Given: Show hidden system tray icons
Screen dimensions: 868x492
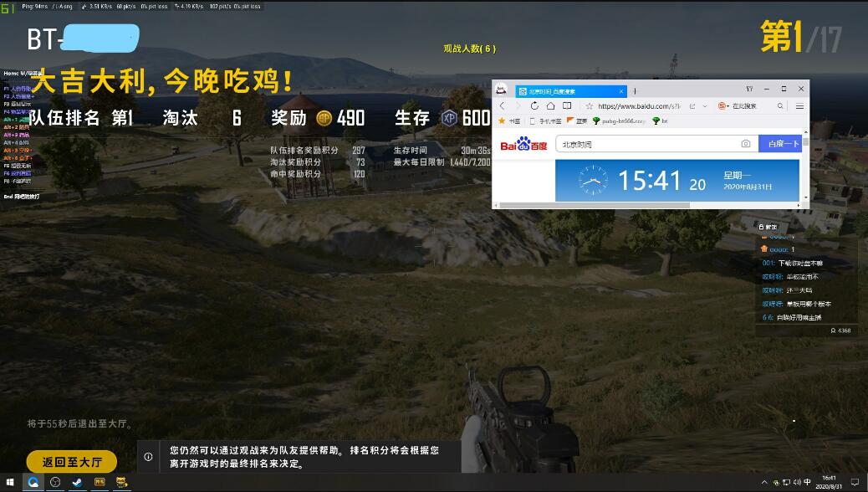Looking at the screenshot, I should (764, 482).
